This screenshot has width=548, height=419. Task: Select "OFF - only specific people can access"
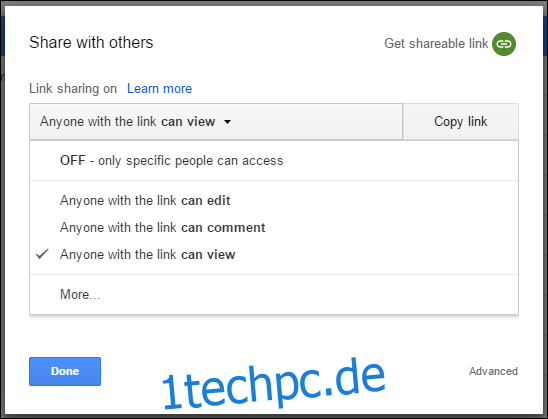coord(274,160)
